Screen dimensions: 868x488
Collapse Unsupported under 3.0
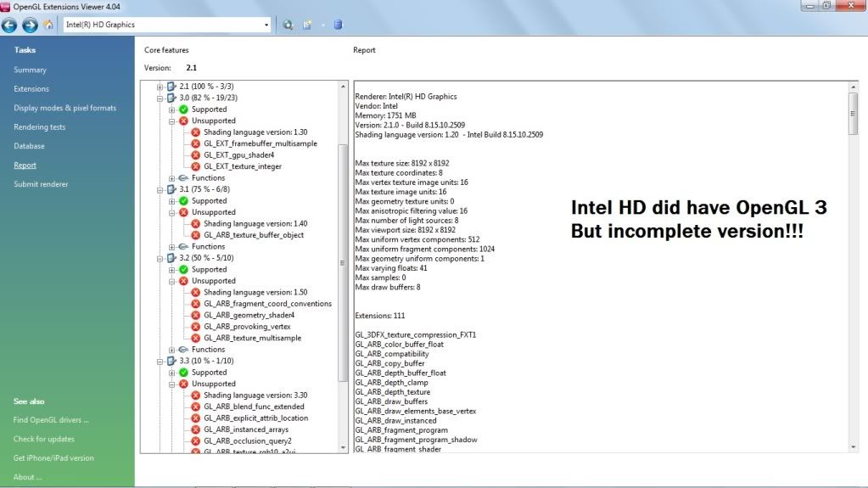pos(171,121)
